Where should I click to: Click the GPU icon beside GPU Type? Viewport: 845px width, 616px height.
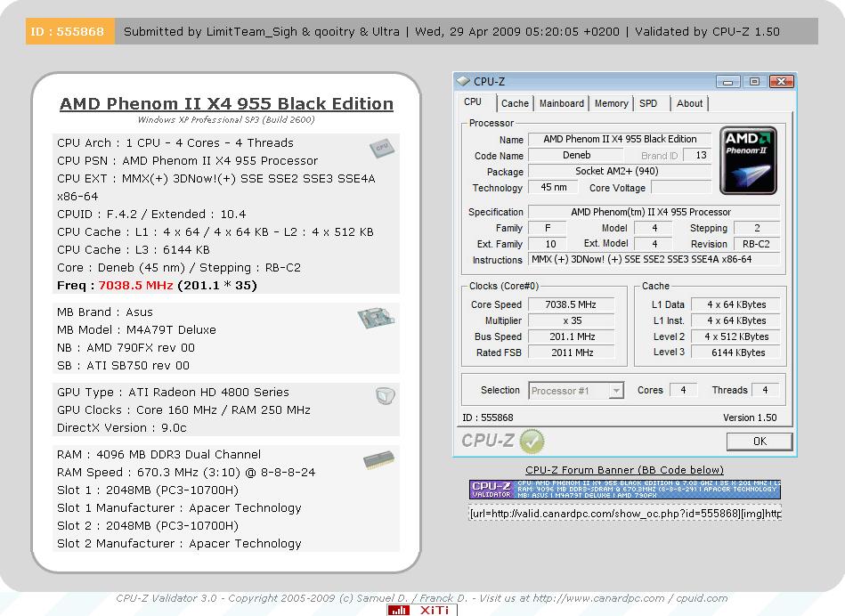click(x=386, y=396)
